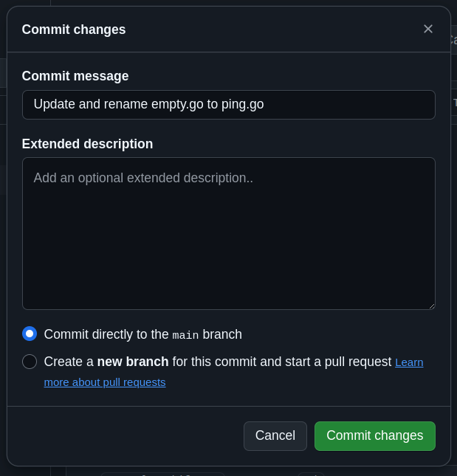Open Learn more about pull requests link
The width and height of the screenshot is (457, 476).
coord(409,362)
